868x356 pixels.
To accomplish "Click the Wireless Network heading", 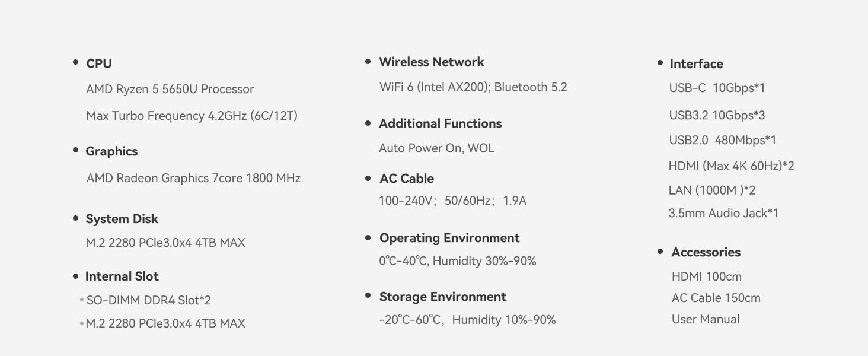I will tap(431, 62).
